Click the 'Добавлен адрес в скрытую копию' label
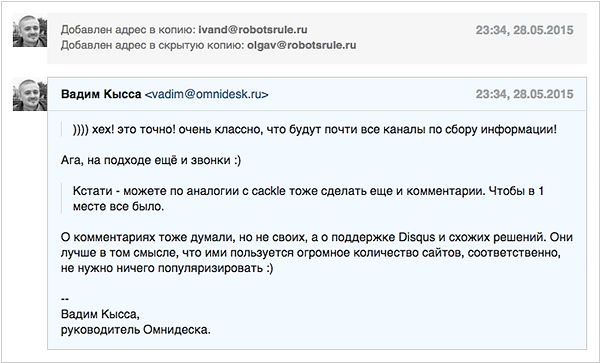600x363 pixels. [153, 45]
